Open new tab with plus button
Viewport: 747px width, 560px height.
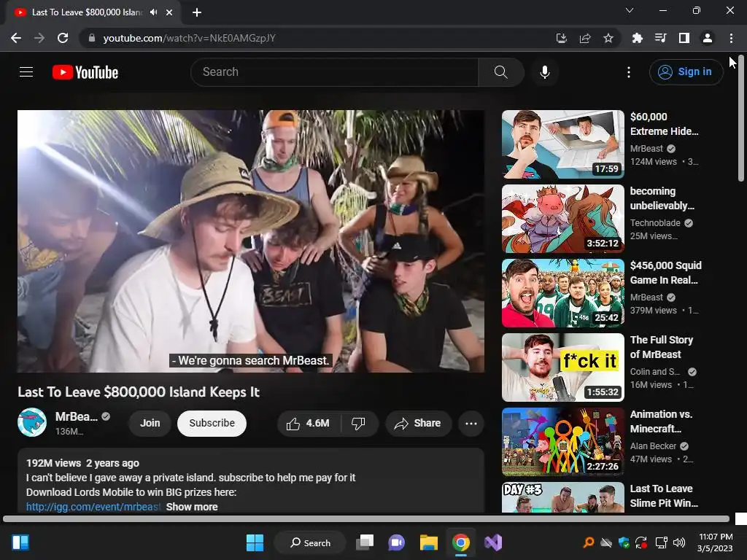pos(197,12)
